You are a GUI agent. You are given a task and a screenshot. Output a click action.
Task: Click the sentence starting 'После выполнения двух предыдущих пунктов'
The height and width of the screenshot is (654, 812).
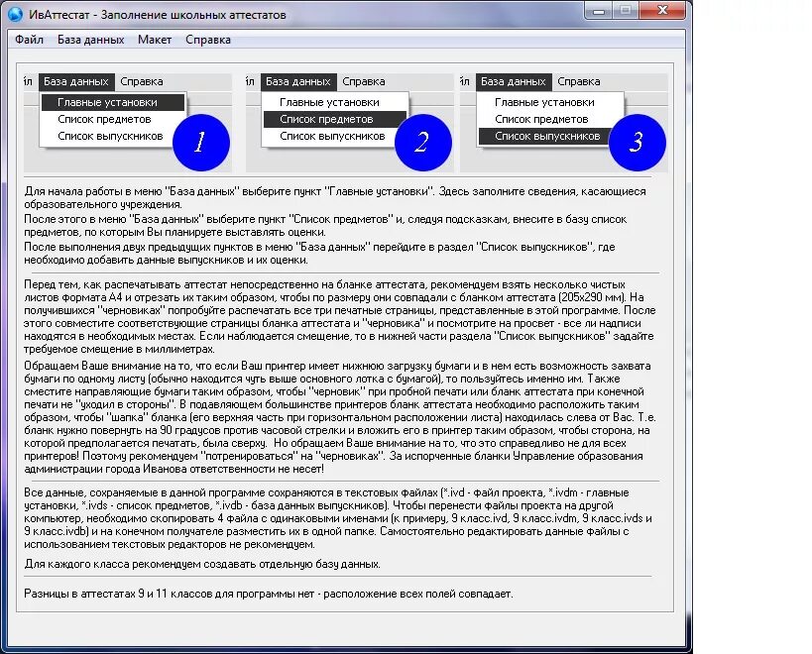[319, 254]
